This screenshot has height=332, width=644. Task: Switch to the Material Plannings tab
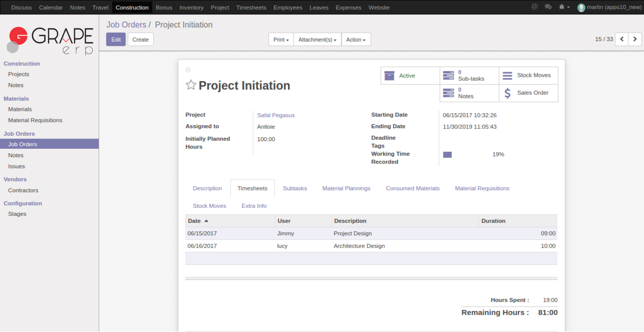346,189
